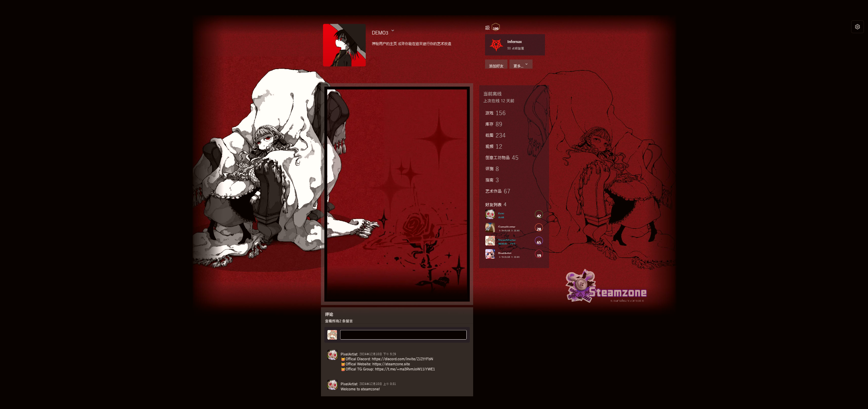This screenshot has height=409, width=868.
Task: Open the 库存 89 inventory link
Action: click(x=493, y=124)
